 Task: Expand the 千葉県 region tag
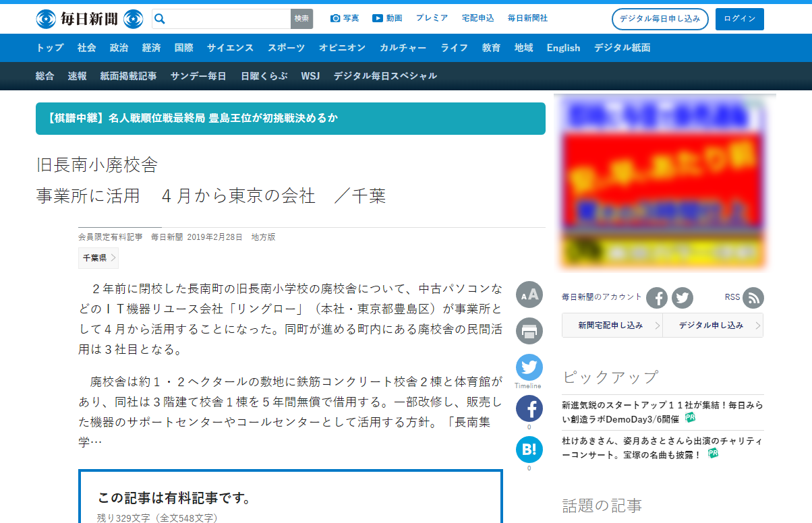click(98, 257)
